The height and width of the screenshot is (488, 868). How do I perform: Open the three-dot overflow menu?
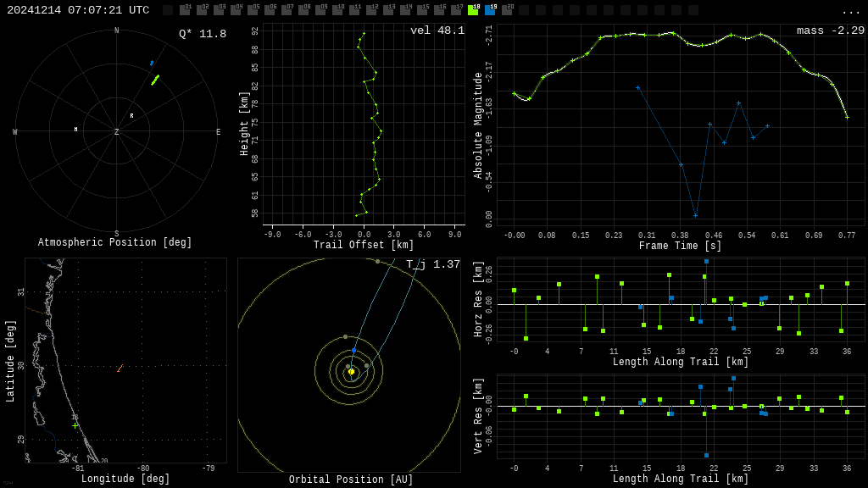(850, 12)
